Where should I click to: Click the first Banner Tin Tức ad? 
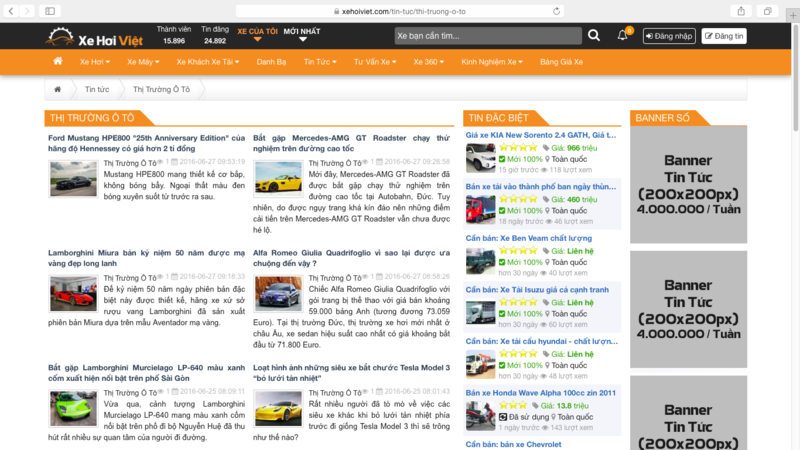click(x=688, y=184)
